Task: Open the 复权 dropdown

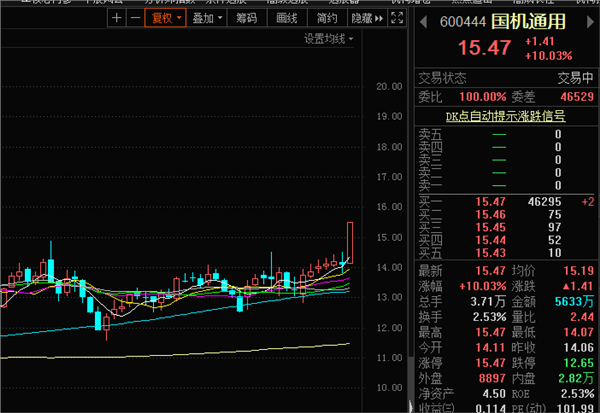Action: point(165,18)
